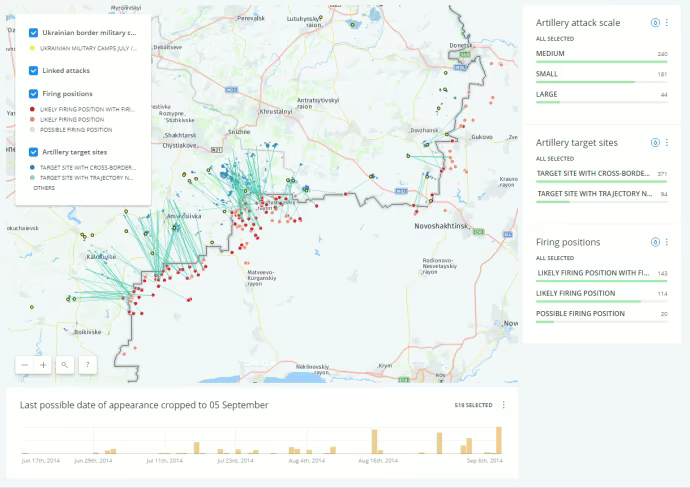Viewport: 690px width, 488px height.
Task: Zoom in the map with plus button
Action: (x=43, y=365)
